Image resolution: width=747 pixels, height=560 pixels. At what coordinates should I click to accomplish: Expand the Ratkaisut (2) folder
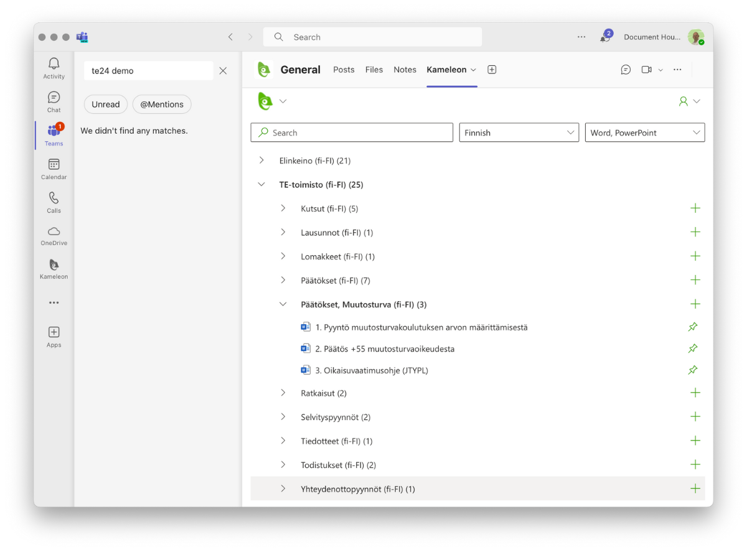click(283, 393)
